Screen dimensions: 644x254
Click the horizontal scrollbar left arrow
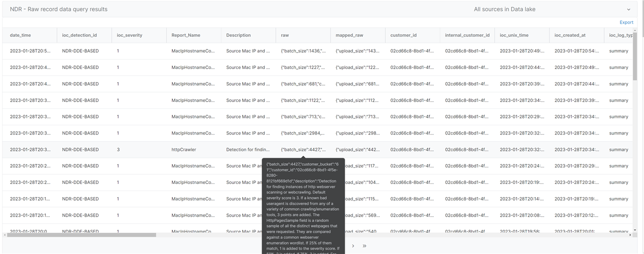[5, 235]
